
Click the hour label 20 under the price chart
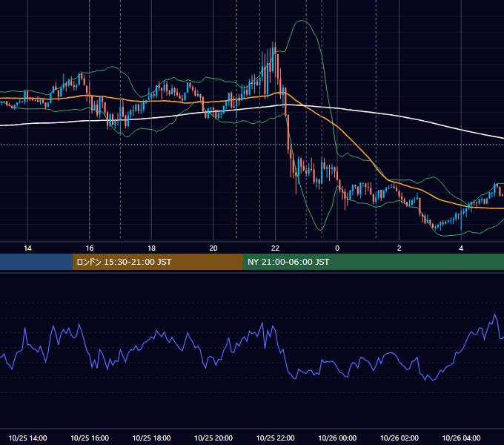[x=213, y=248]
